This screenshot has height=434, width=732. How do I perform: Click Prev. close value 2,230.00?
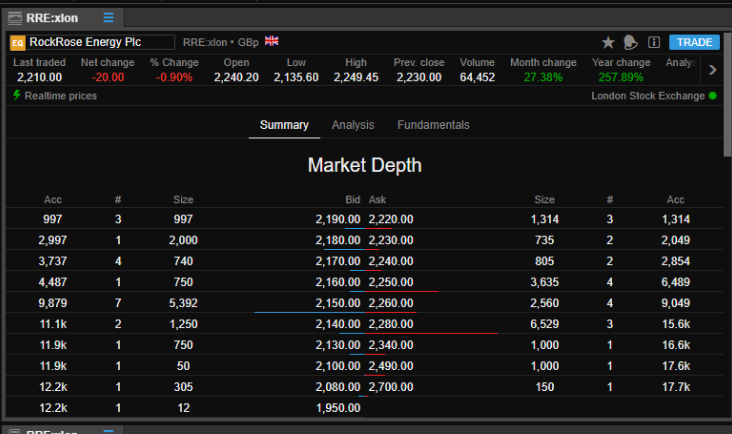tap(419, 77)
